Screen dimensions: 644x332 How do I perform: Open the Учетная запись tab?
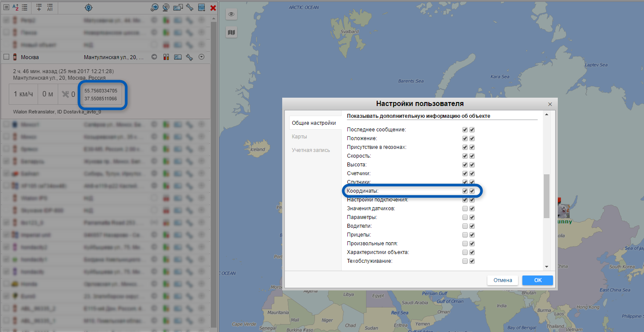click(x=311, y=150)
